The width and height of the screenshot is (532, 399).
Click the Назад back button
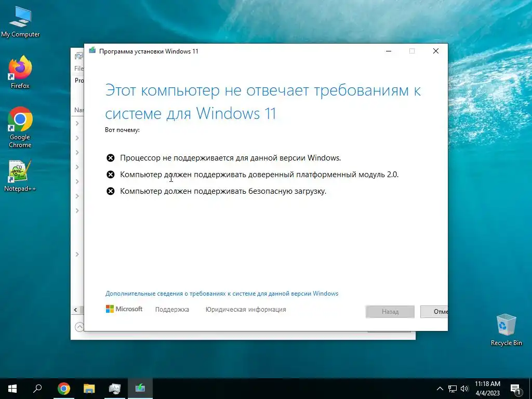390,312
